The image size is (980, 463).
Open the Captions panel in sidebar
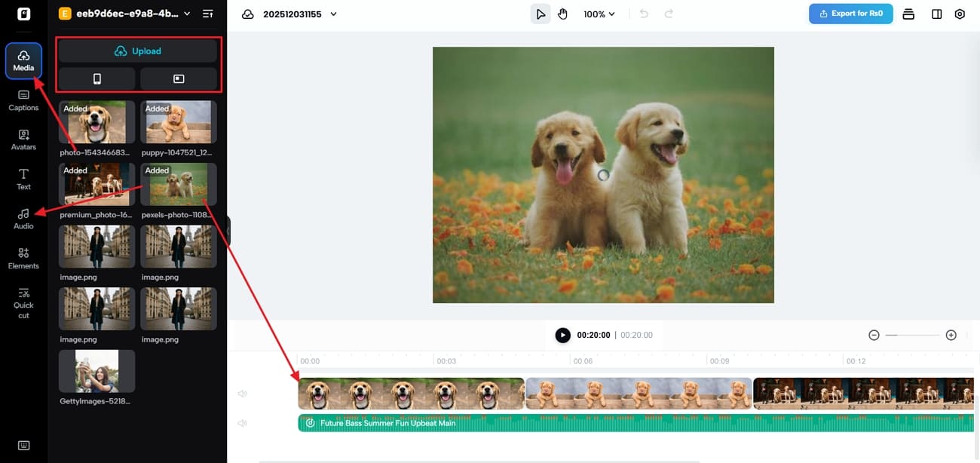23,100
